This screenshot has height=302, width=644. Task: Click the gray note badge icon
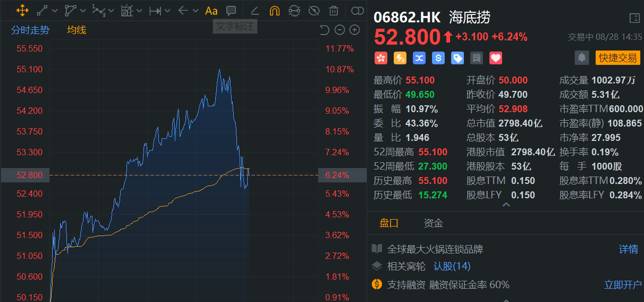477,57
